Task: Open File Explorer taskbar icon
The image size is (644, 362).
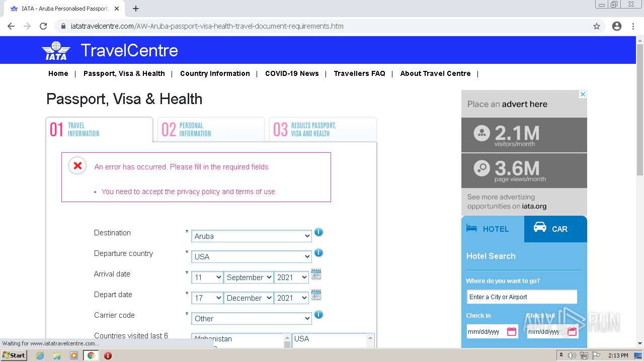Action: pos(57,355)
